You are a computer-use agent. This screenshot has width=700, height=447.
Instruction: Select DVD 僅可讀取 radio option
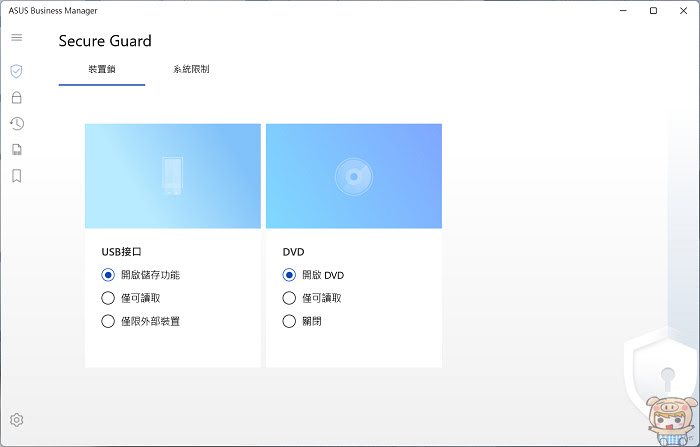(289, 298)
